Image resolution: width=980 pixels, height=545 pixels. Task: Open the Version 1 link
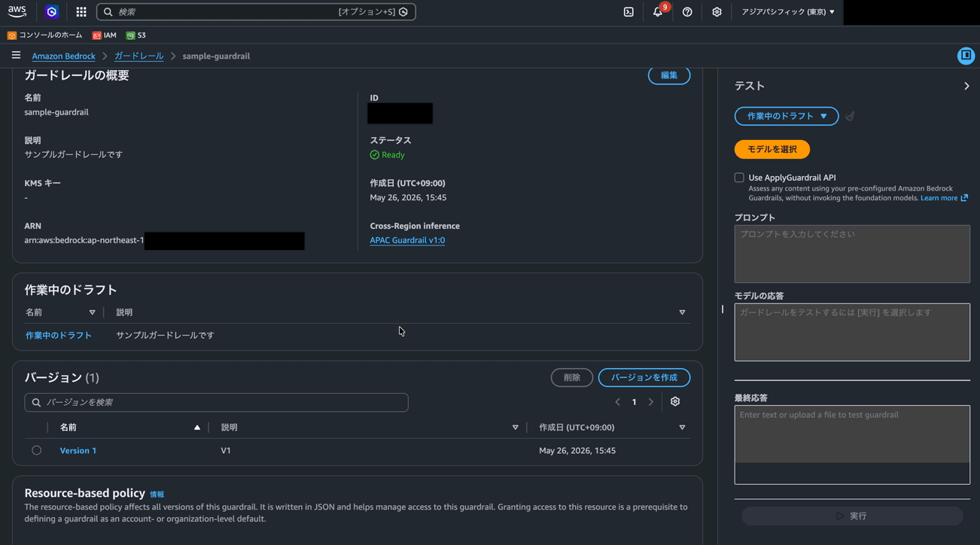78,450
